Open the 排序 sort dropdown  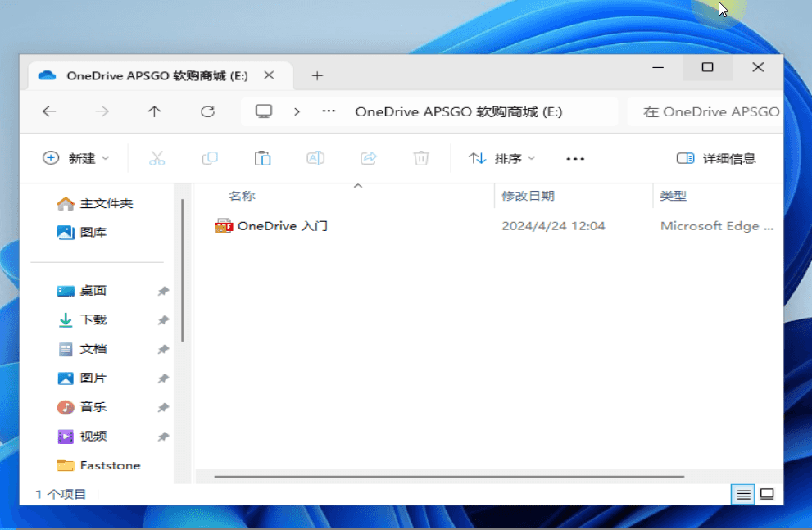[501, 158]
